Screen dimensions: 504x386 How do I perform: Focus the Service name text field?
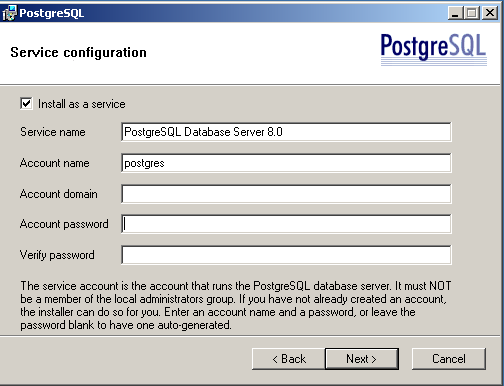pyautogui.click(x=286, y=132)
